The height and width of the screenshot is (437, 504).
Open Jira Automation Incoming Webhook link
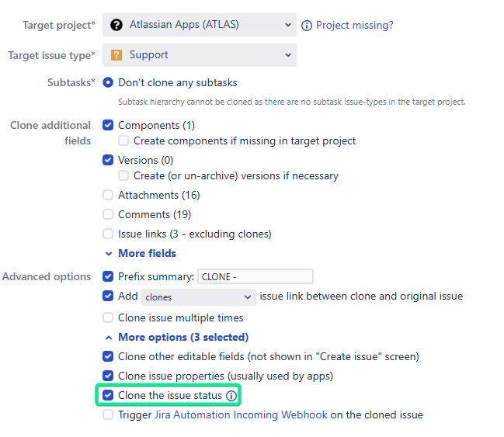[x=241, y=414]
